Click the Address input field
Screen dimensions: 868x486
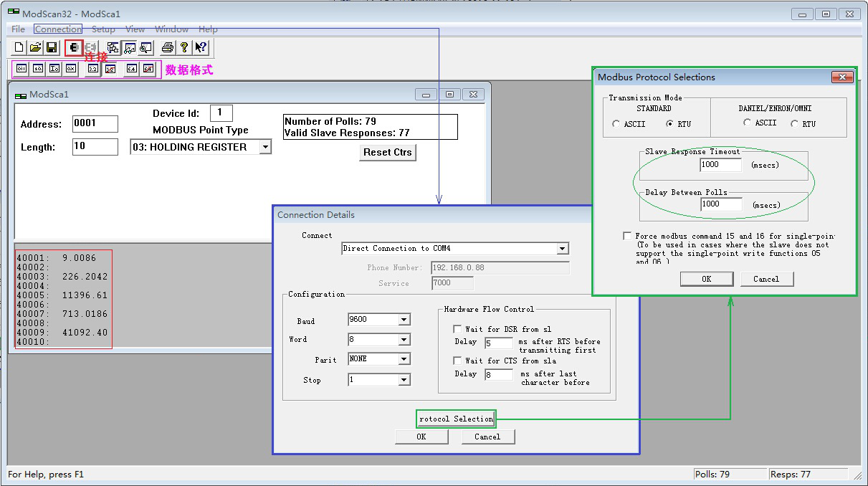click(x=95, y=123)
